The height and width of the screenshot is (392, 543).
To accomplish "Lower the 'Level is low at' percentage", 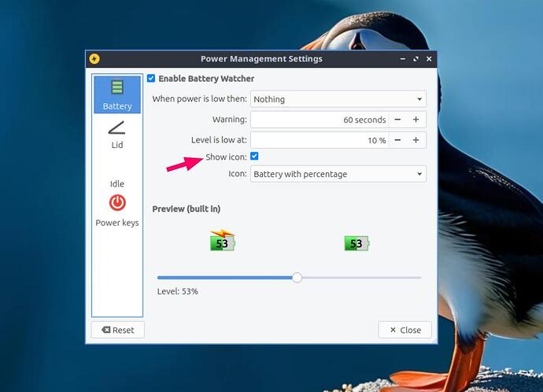I will coord(397,140).
